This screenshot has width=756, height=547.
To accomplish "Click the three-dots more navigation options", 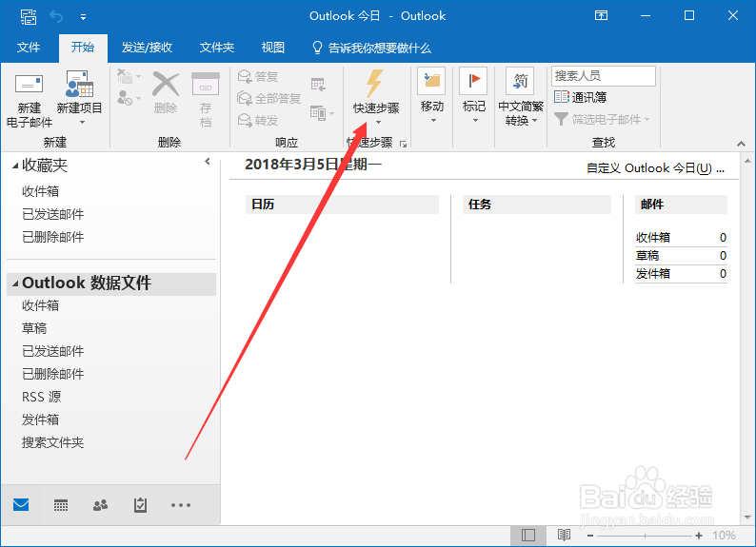I will (181, 505).
